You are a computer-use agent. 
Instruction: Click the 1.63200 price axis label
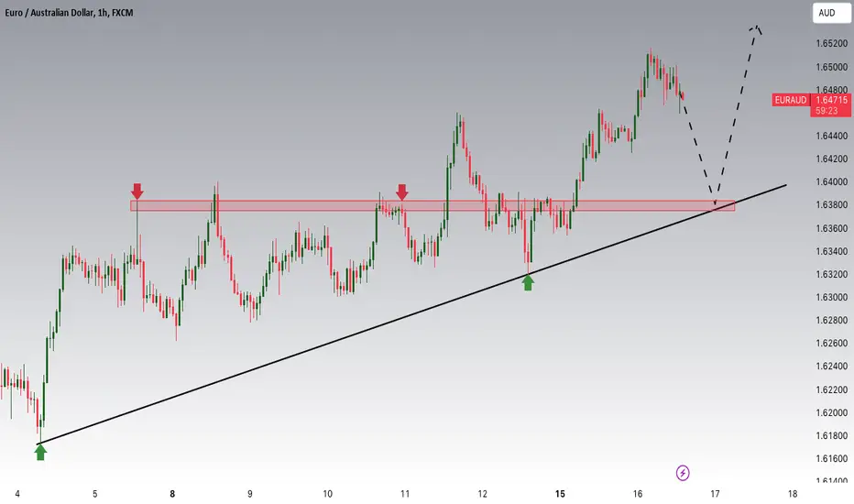click(831, 274)
